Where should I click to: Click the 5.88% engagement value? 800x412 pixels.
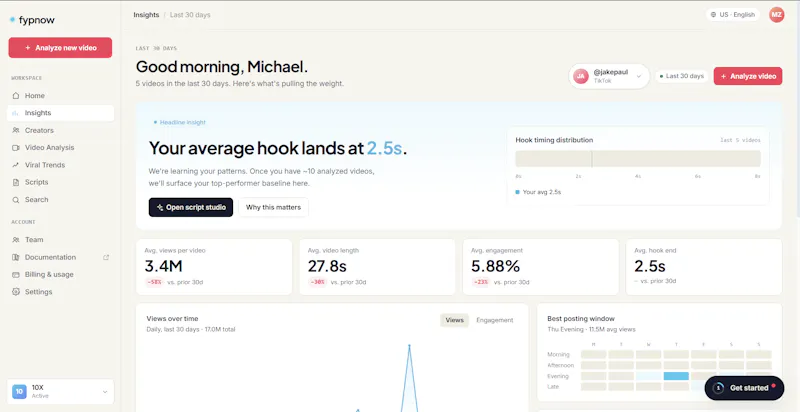pos(495,266)
